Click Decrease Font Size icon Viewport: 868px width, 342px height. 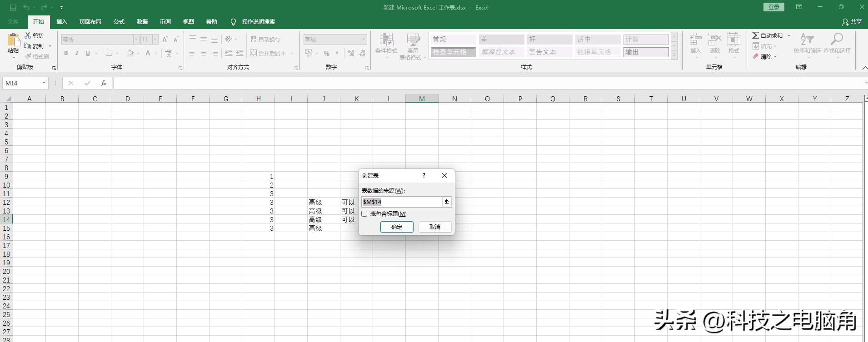(176, 40)
